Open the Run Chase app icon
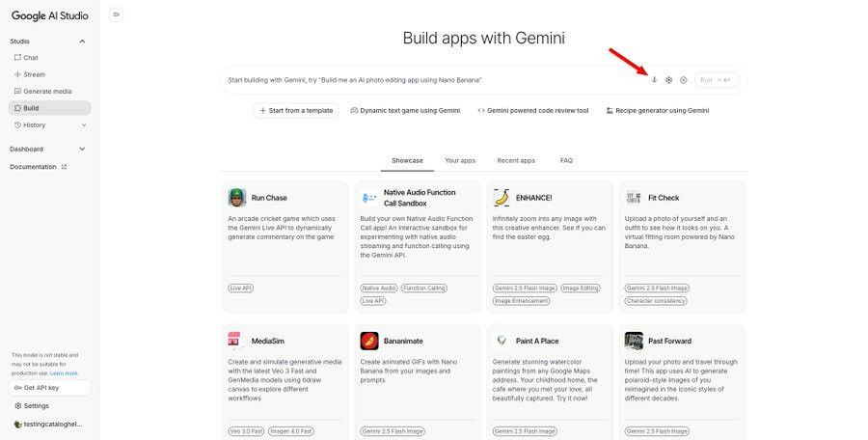Image resolution: width=868 pixels, height=440 pixels. pos(237,197)
